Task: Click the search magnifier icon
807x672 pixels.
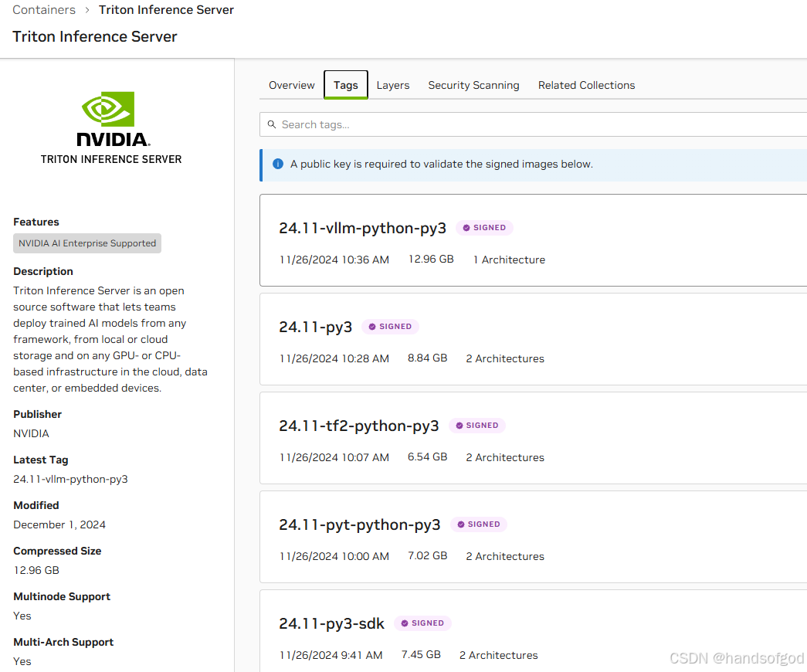Action: (272, 124)
